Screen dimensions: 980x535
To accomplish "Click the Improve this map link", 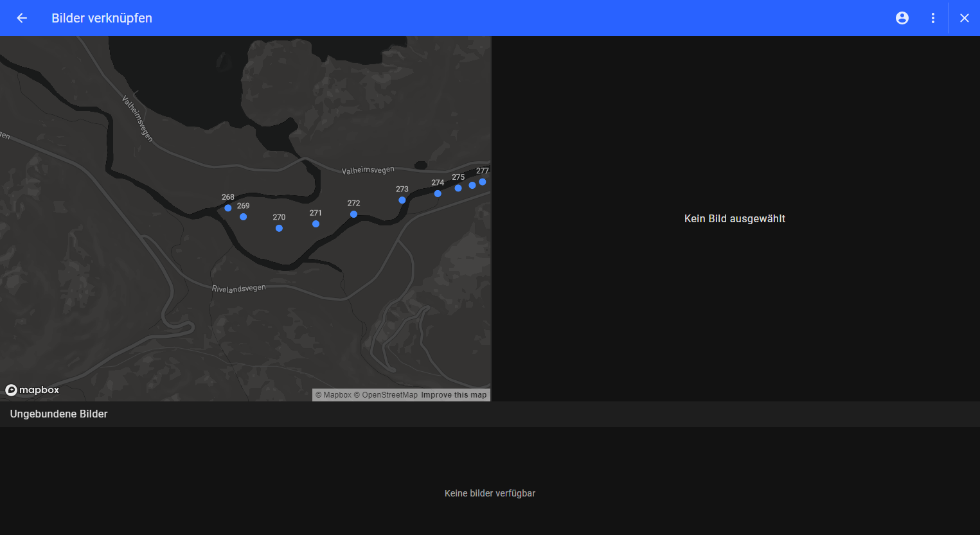I will pos(454,395).
